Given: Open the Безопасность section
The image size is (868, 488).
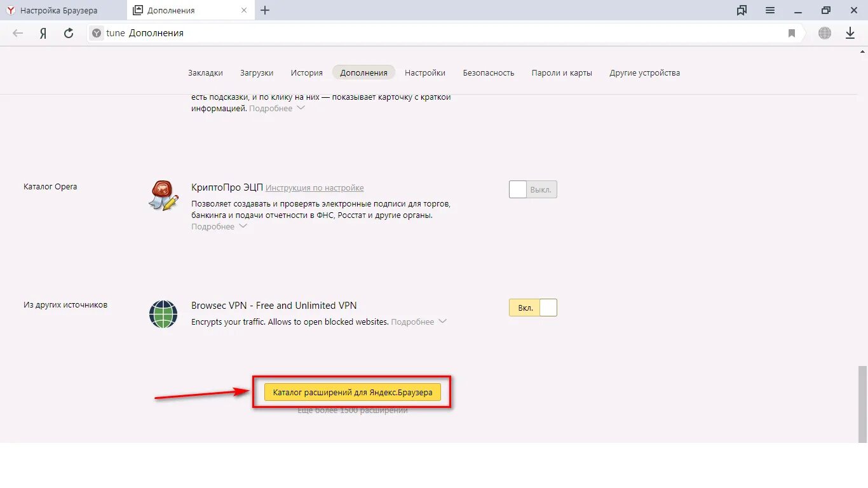Looking at the screenshot, I should click(x=489, y=72).
